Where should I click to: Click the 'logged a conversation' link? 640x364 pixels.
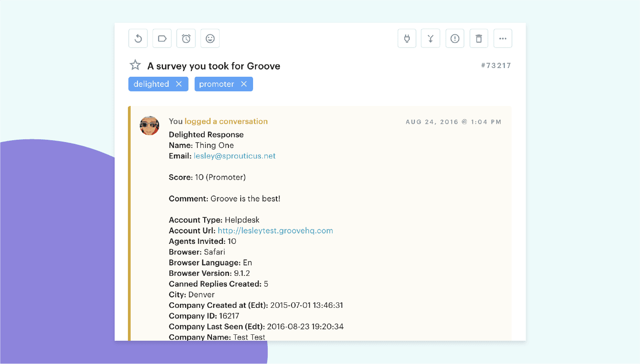pyautogui.click(x=226, y=121)
